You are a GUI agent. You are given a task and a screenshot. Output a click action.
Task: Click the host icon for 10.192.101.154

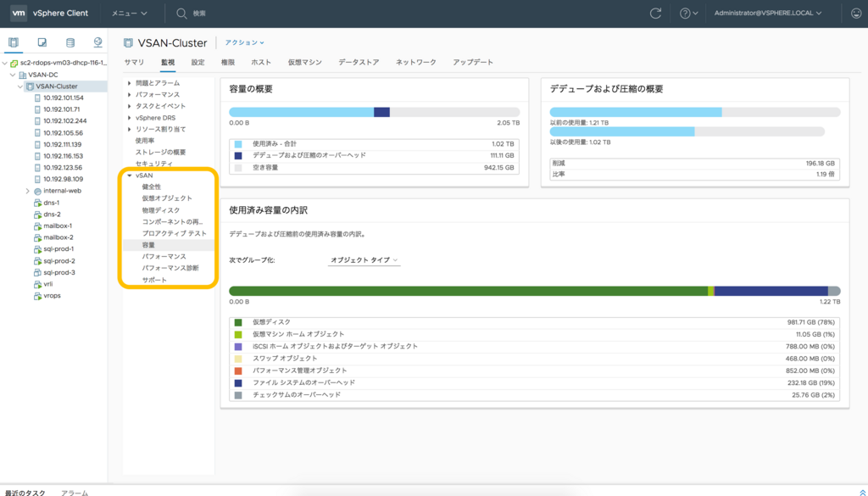pyautogui.click(x=37, y=98)
